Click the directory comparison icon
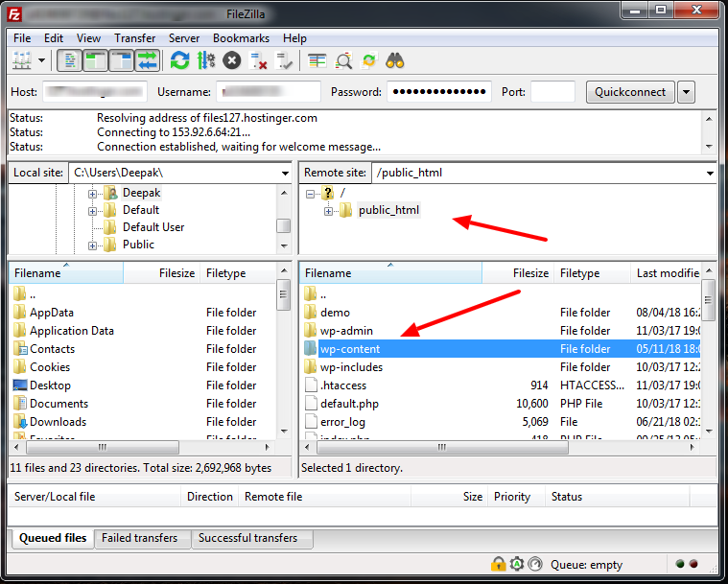Viewport: 728px width, 584px height. click(343, 60)
